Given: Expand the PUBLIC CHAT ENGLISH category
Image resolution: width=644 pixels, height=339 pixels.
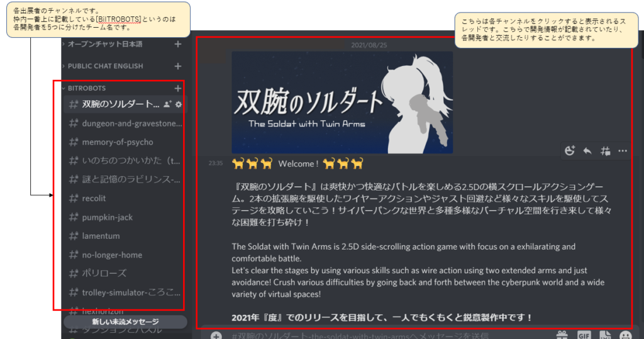Looking at the screenshot, I should coord(105,66).
